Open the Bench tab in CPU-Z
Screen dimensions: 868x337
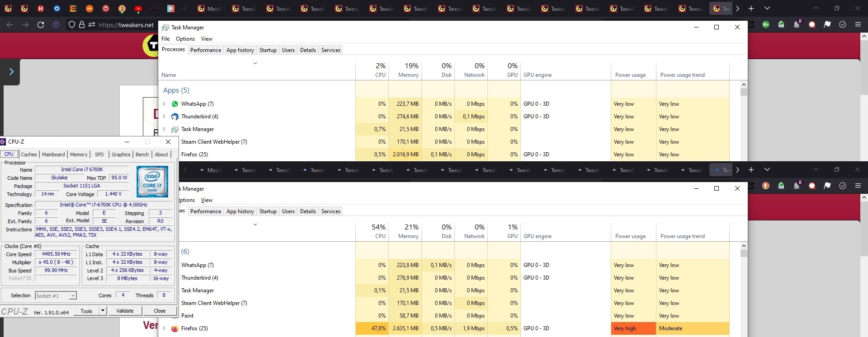pos(142,154)
